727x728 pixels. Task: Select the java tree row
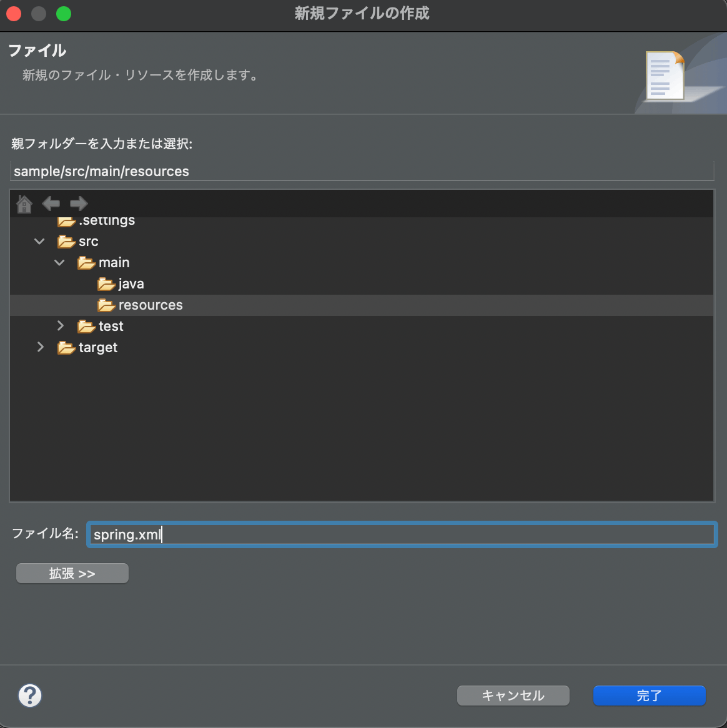click(x=362, y=283)
